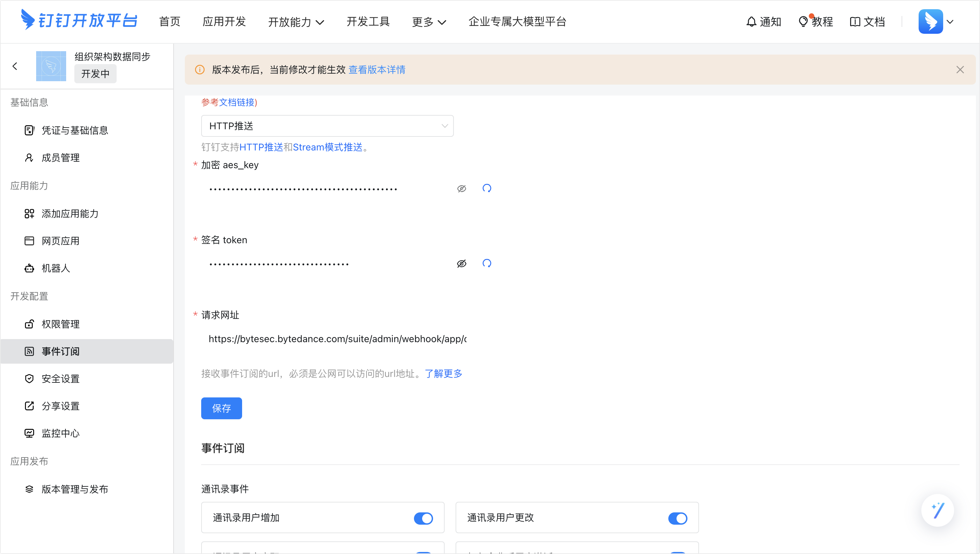Viewport: 980px width, 554px height.
Task: Open the 教程 lightbulb tutorials
Action: [816, 22]
